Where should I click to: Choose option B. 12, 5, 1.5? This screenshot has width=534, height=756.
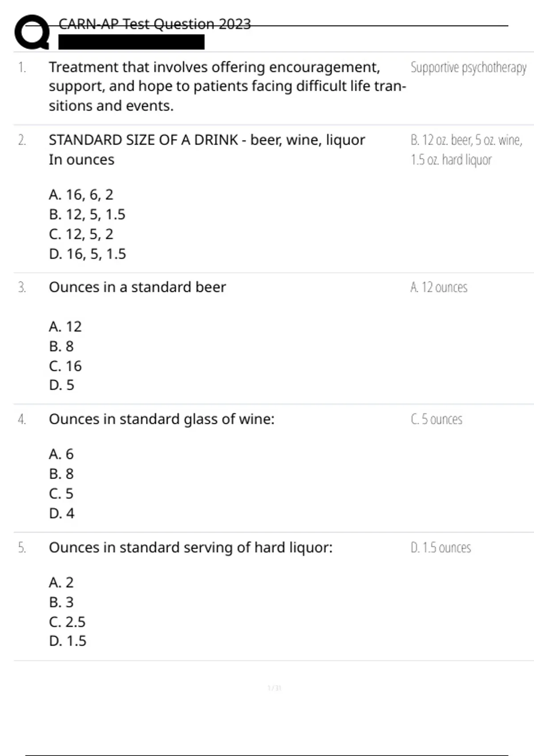[x=87, y=214]
